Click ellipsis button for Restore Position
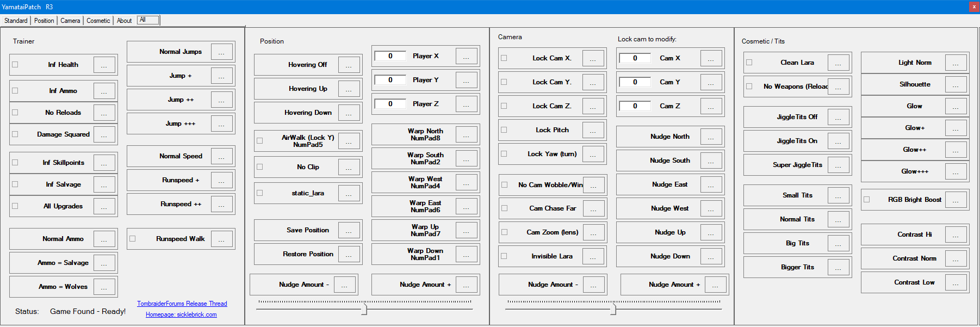Viewport: 980px width, 327px height. pyautogui.click(x=349, y=254)
